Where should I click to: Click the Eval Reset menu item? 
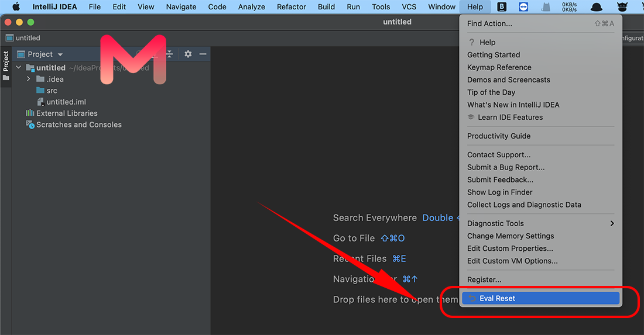tap(540, 299)
